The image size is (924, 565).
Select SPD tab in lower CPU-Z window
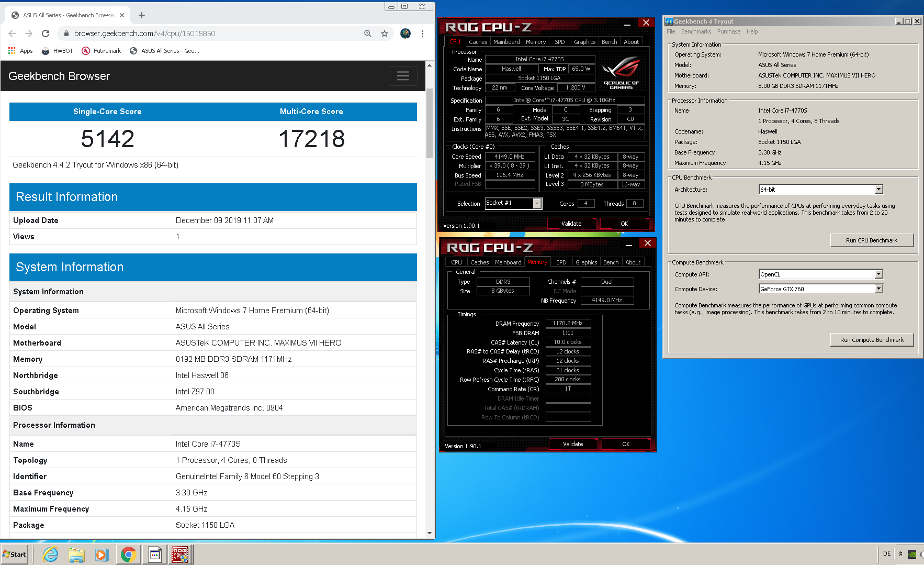coord(561,262)
